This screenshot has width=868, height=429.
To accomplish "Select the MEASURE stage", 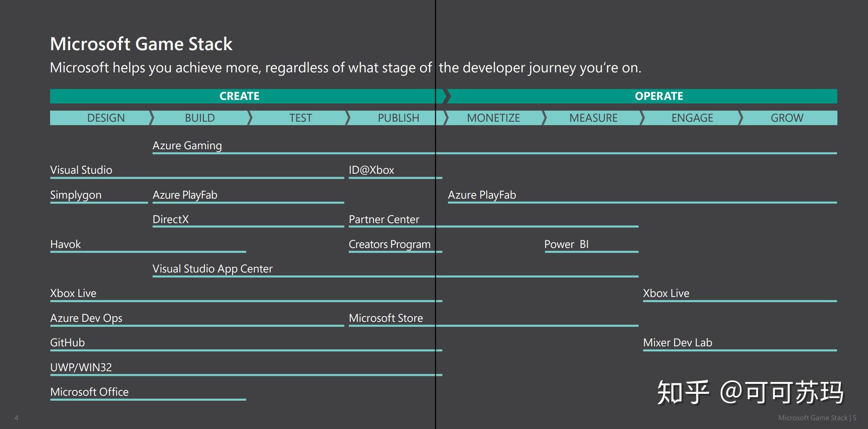I will point(593,118).
